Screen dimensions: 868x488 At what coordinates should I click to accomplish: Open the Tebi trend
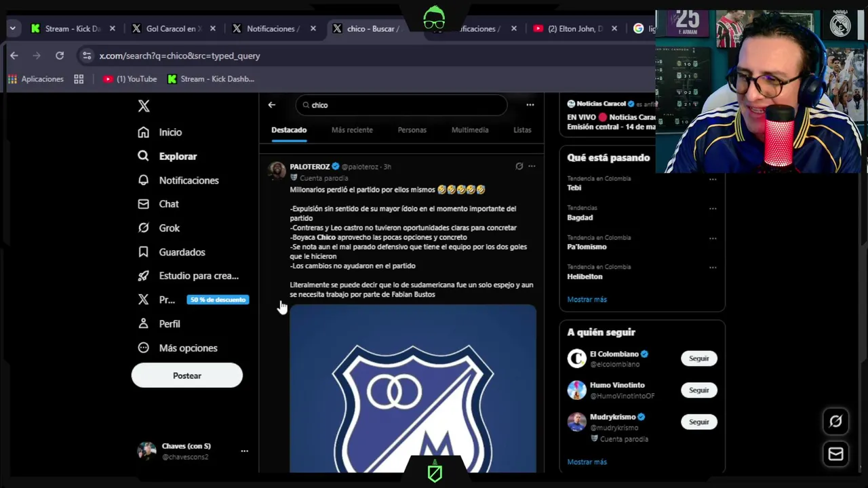(574, 188)
